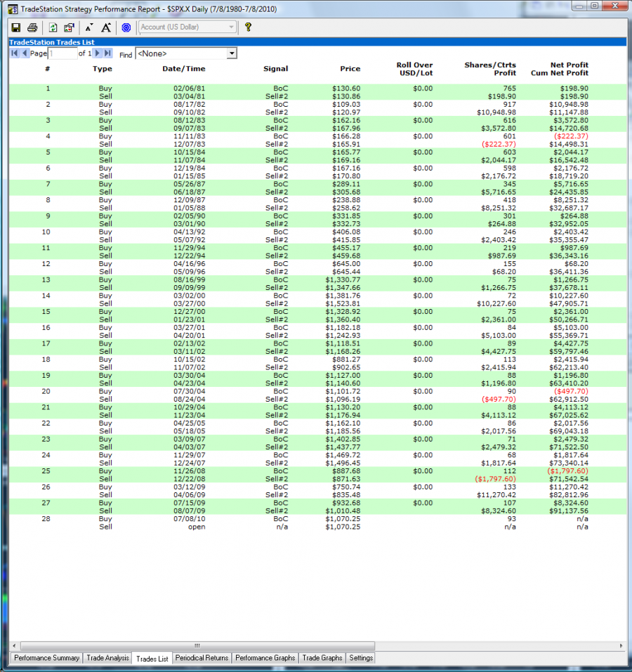
Task: Click trade number 14 in the list
Action: [46, 296]
